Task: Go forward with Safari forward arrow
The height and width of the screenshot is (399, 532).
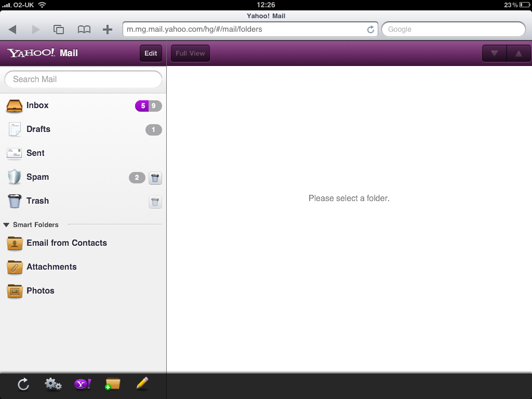Action: [x=36, y=30]
